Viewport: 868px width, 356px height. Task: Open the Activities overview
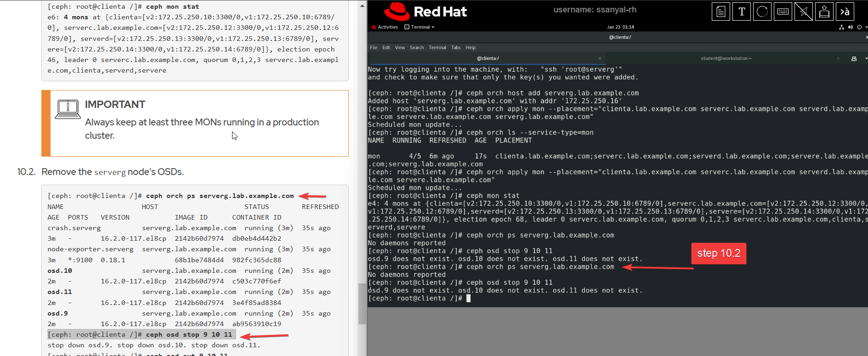(x=385, y=27)
